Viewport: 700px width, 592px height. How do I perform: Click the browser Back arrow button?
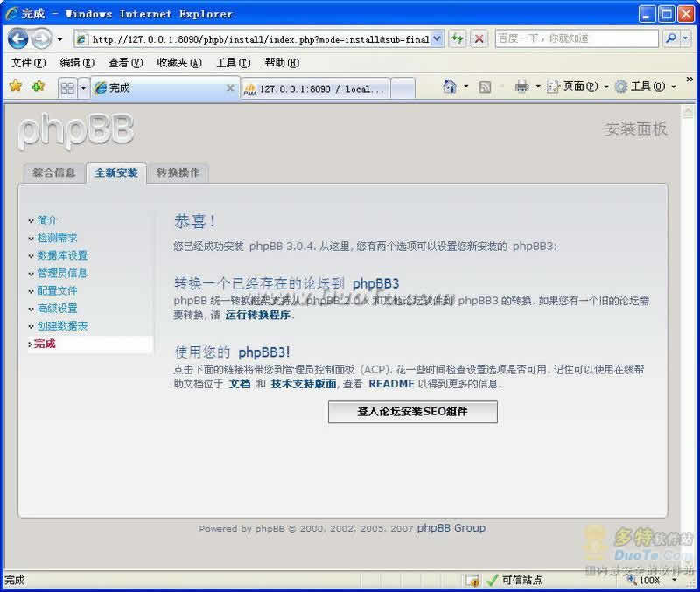coord(18,39)
